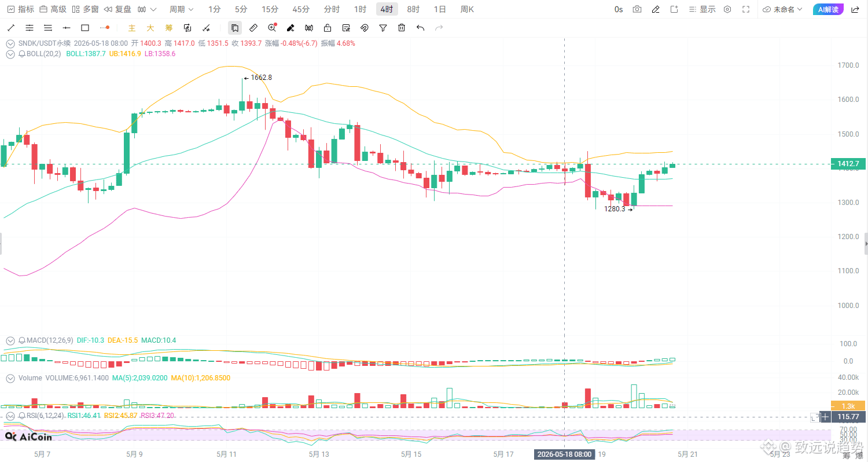Click the zoom-in magnifier tool
868x462 pixels.
click(x=272, y=28)
